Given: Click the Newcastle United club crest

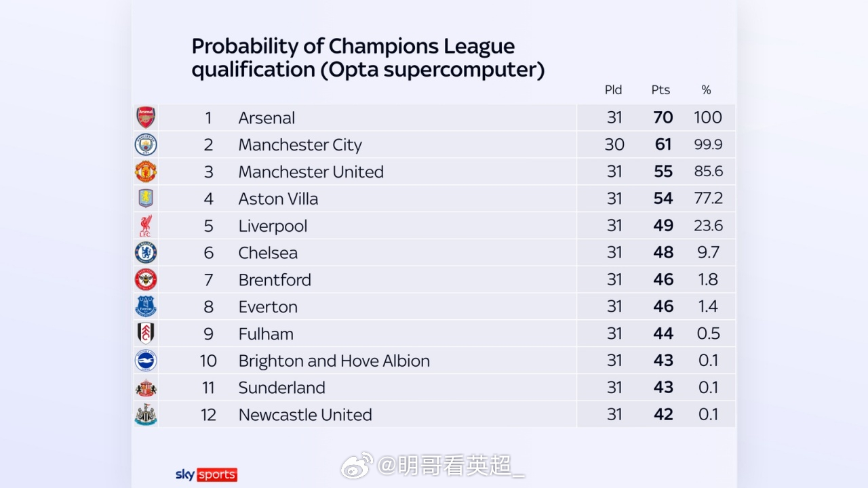Looking at the screenshot, I should tap(146, 415).
